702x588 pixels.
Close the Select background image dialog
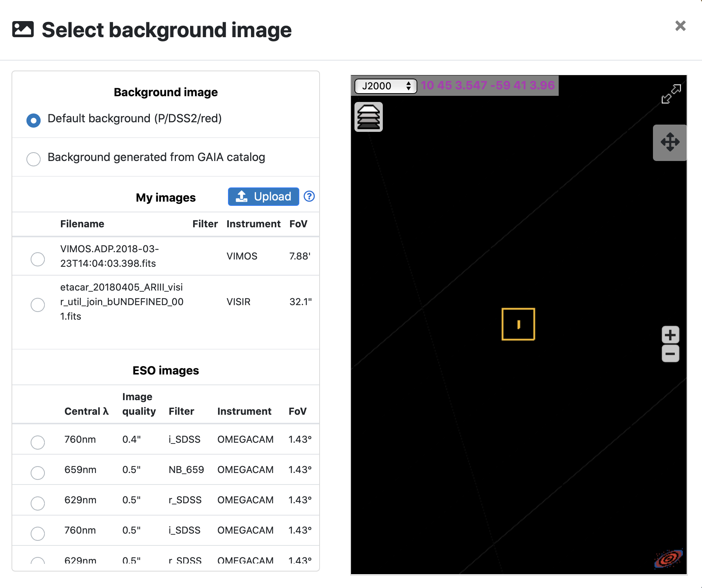tap(680, 26)
